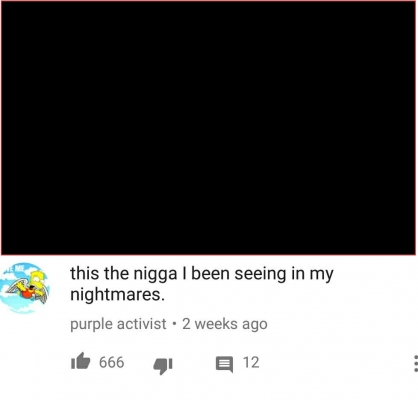Select the word 'nightmares.' in the comment

[x=117, y=295]
